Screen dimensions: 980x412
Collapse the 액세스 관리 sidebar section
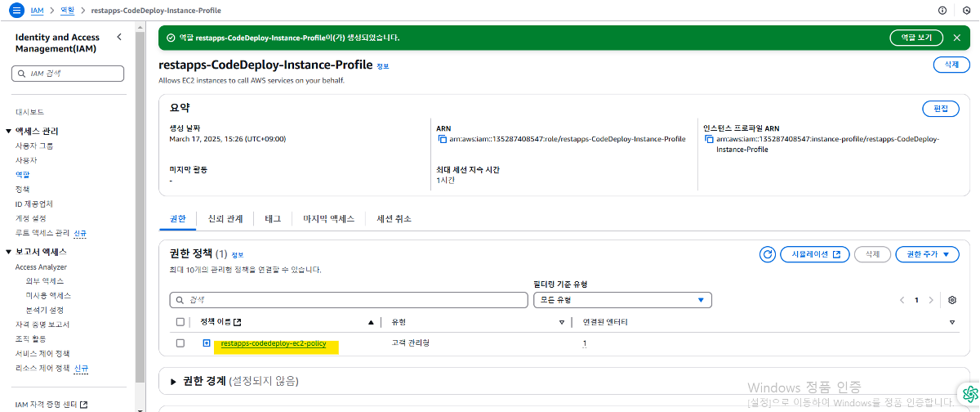(9, 132)
